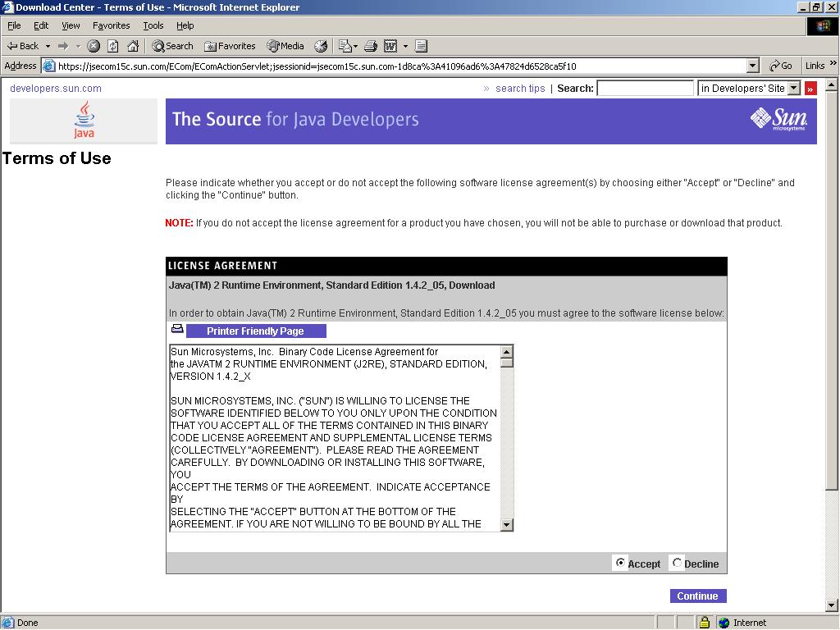
Task: Click the padlock security icon in status bar
Action: click(705, 623)
